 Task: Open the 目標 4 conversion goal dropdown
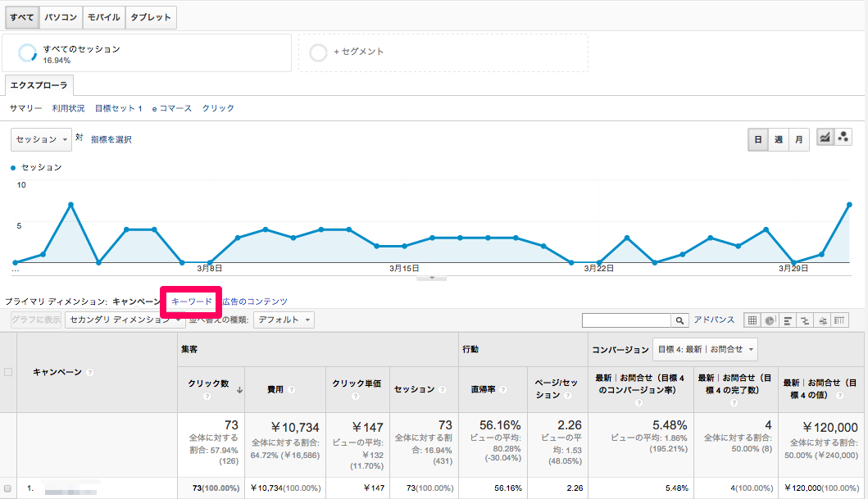705,350
